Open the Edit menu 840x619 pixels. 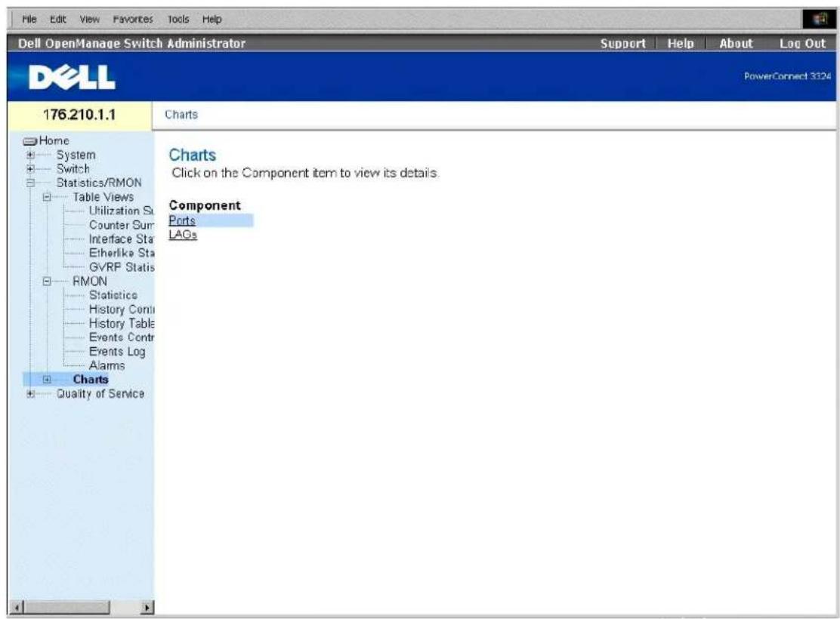tap(57, 20)
